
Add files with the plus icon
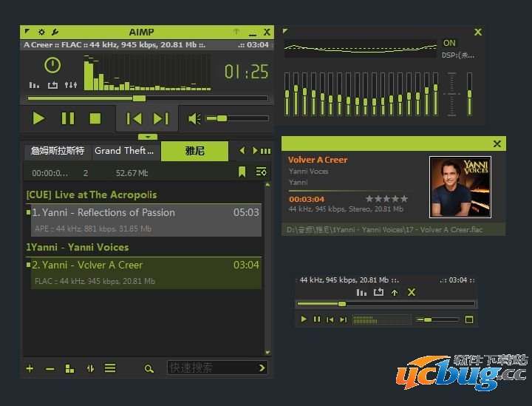click(30, 368)
